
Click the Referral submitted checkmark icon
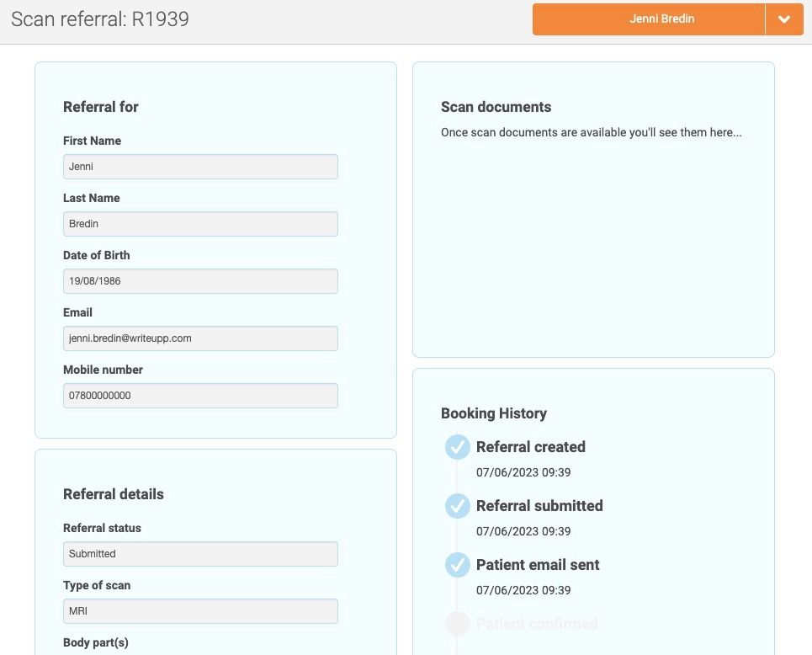tap(457, 506)
